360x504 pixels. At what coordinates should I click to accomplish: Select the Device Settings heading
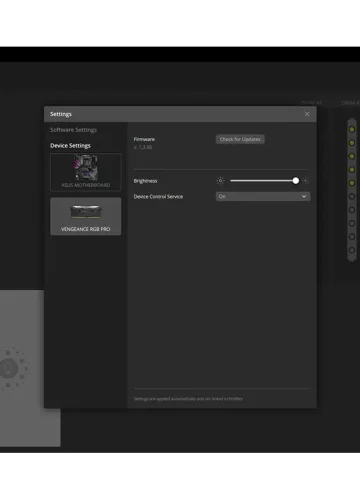tap(70, 146)
